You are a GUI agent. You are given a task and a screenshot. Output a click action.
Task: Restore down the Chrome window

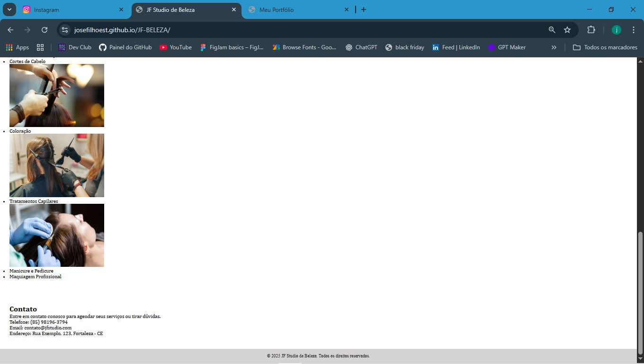(x=611, y=9)
